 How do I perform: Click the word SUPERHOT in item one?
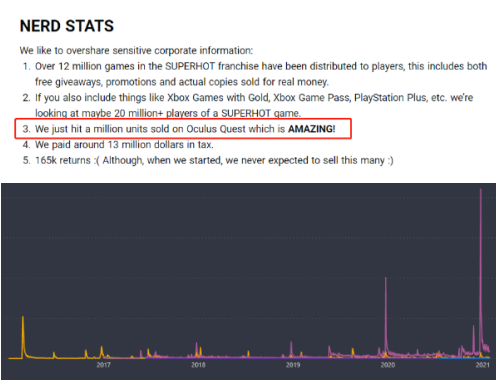click(190, 66)
